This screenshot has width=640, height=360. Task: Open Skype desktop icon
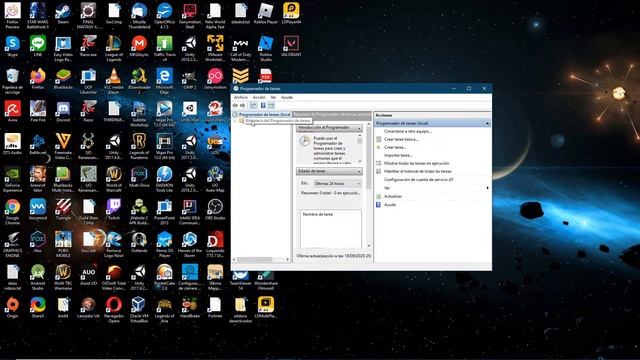coord(12,46)
